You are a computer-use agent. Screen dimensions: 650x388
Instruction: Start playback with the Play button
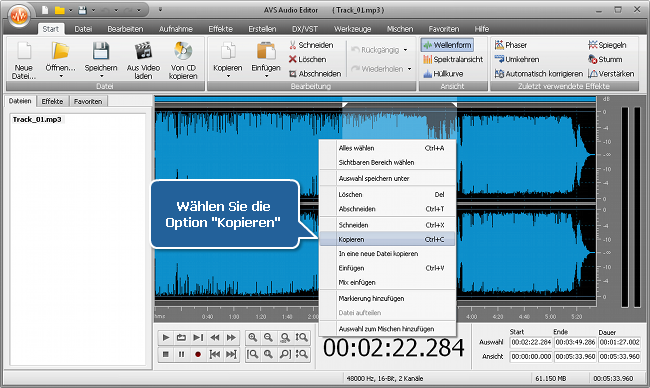pyautogui.click(x=165, y=337)
